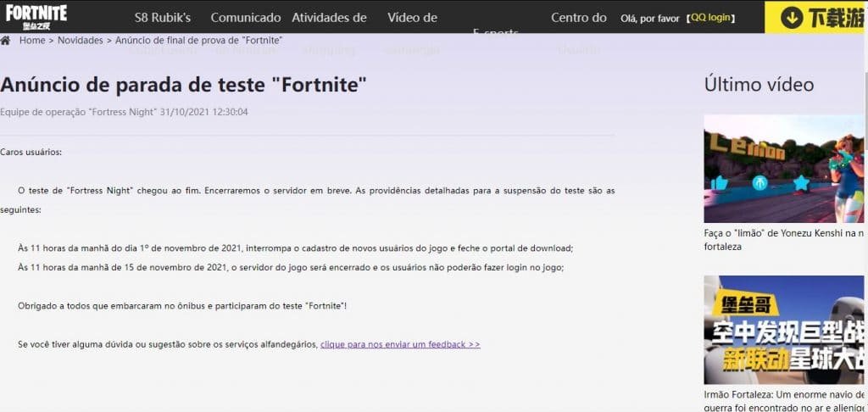The image size is (868, 412).
Task: Open Novidades breadcrumb link
Action: pos(81,41)
